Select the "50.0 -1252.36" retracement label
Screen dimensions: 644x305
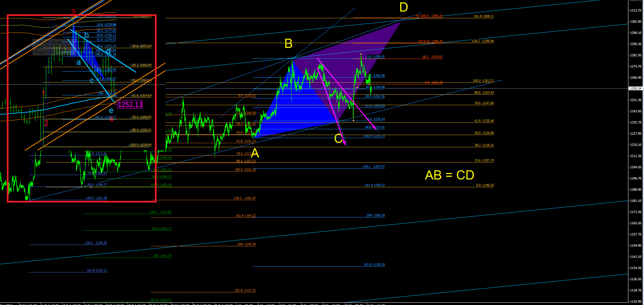coord(375,96)
